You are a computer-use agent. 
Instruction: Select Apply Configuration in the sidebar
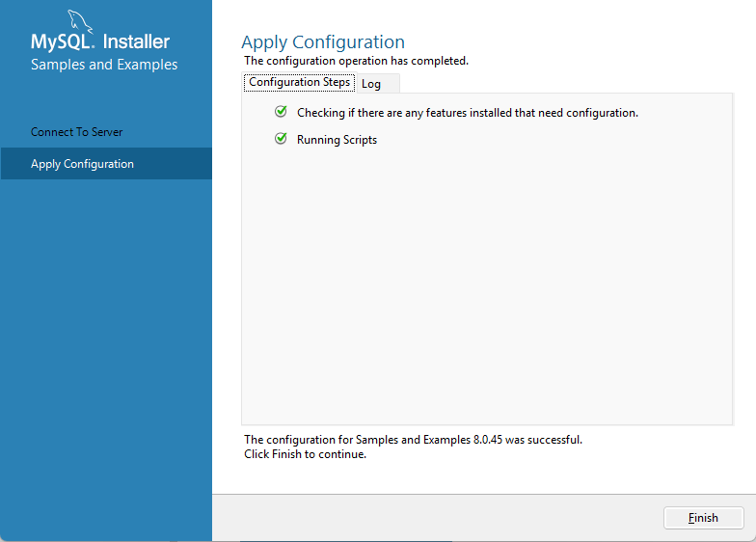click(106, 164)
